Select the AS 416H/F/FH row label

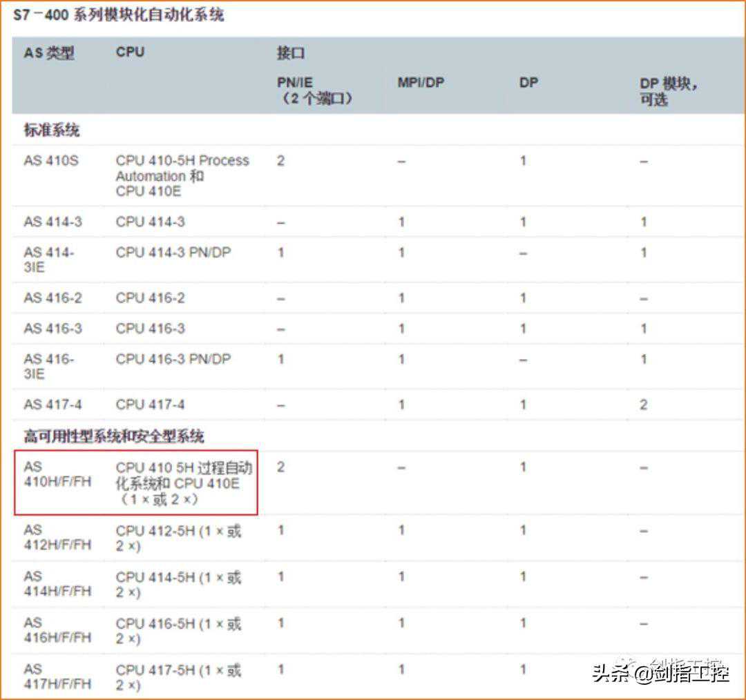(57, 630)
